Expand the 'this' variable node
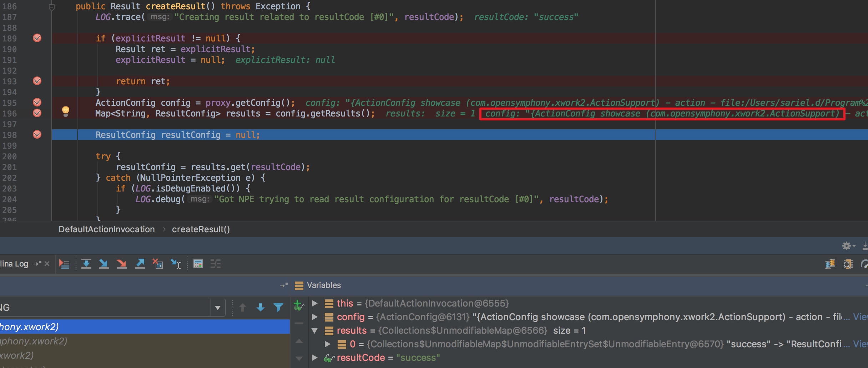Screen dimensions: 868x368 click(x=314, y=303)
